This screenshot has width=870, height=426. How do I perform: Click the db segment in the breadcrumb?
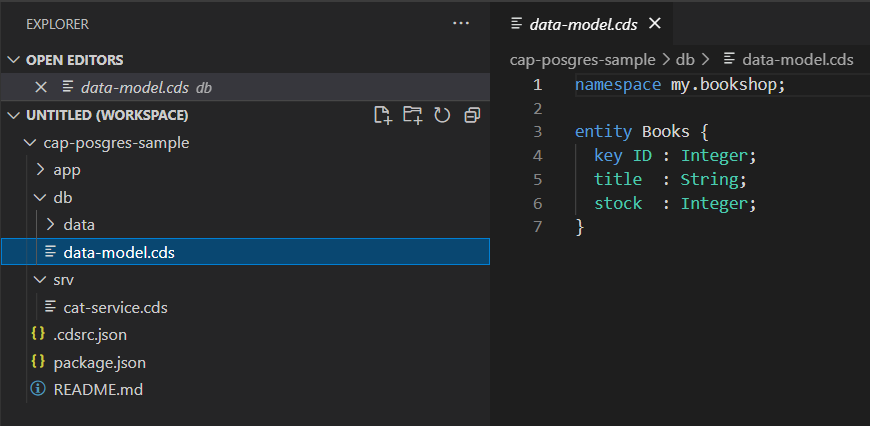685,60
